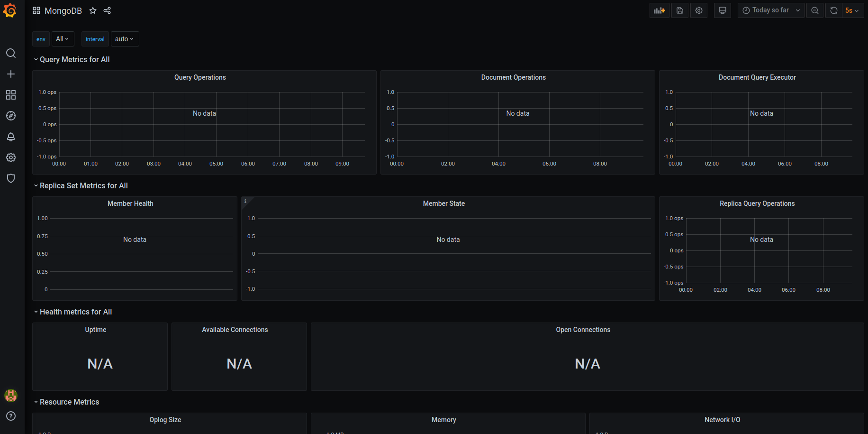The width and height of the screenshot is (868, 434).
Task: Click the MongoDB dashboard title
Action: [x=63, y=10]
